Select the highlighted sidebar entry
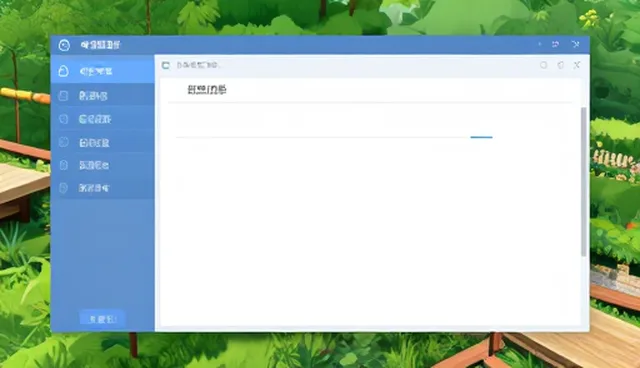The width and height of the screenshot is (640, 368). coord(102,71)
